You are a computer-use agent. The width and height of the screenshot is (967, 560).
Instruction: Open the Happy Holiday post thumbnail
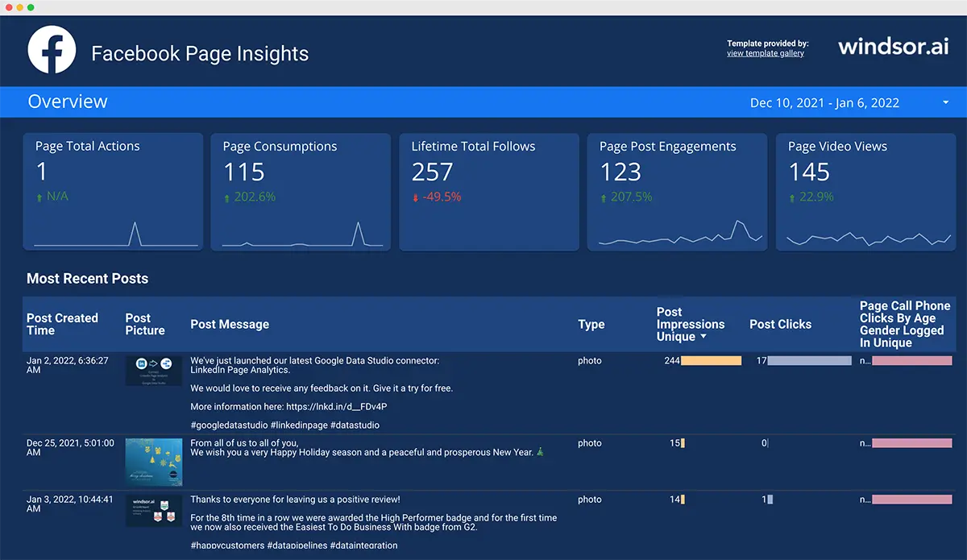[x=153, y=462]
